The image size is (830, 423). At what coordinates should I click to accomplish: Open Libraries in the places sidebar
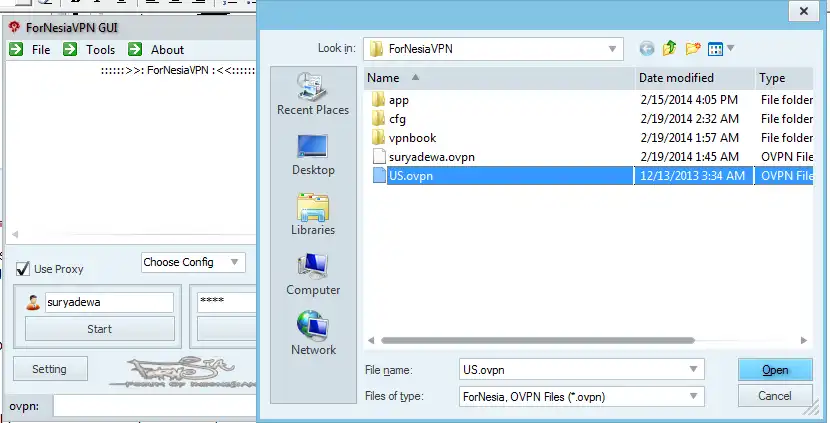point(313,214)
